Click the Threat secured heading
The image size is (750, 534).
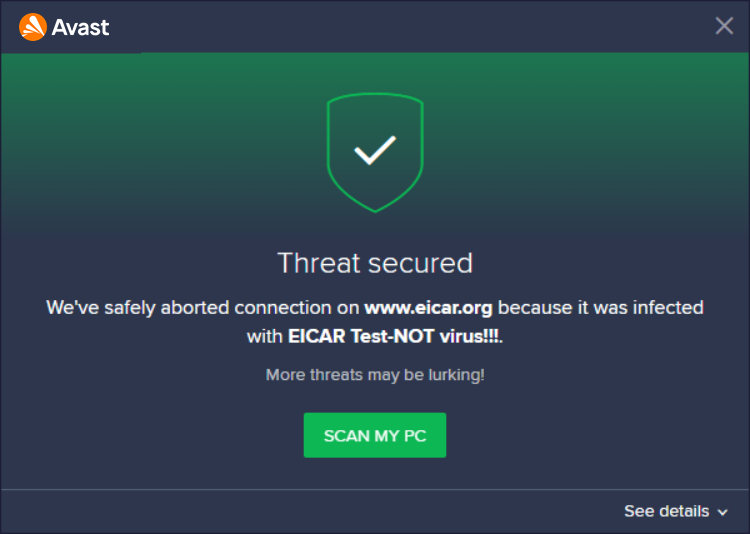tap(375, 263)
